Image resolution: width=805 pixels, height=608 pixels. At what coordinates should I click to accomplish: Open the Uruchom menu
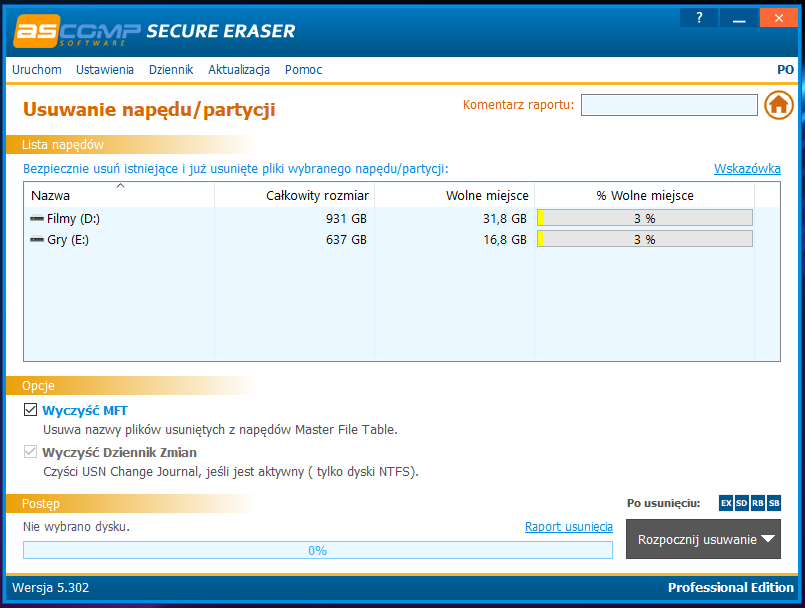[x=37, y=70]
